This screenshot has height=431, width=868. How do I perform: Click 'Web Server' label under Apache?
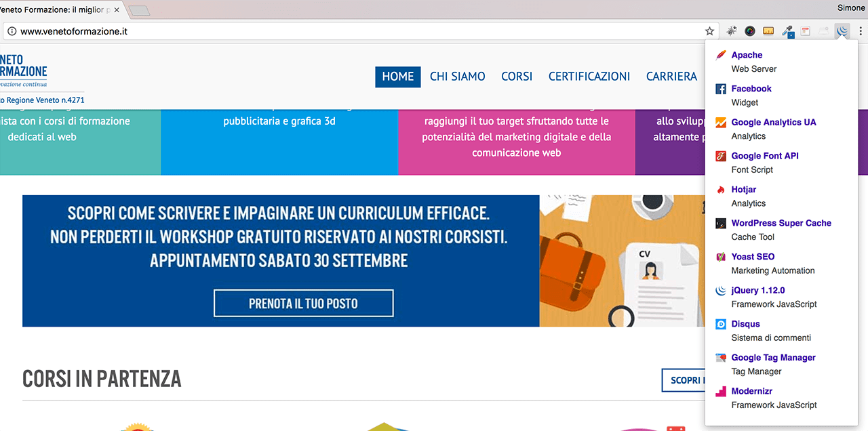coord(754,69)
